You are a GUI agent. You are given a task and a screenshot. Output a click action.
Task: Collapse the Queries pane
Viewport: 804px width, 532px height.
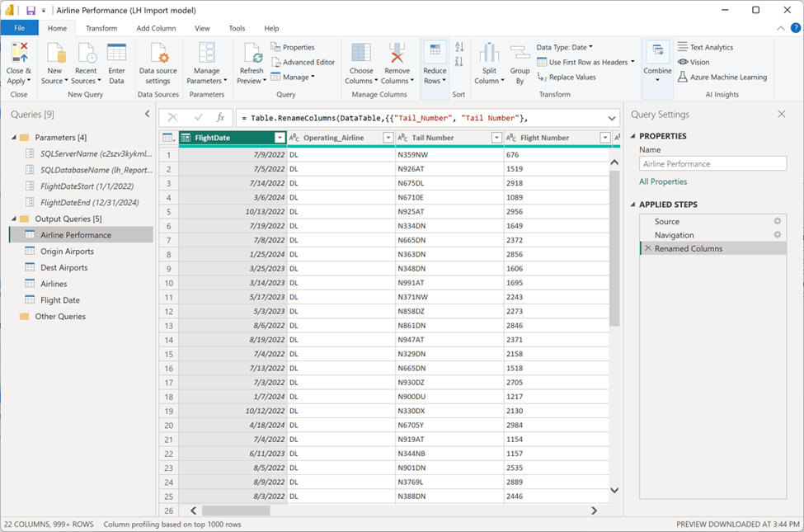(147, 114)
